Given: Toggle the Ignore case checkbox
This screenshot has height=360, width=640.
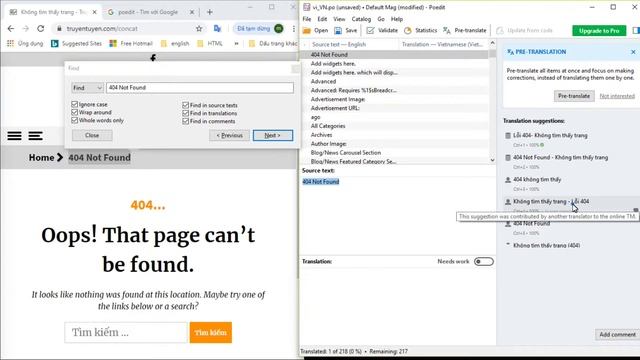Looking at the screenshot, I should [74, 104].
